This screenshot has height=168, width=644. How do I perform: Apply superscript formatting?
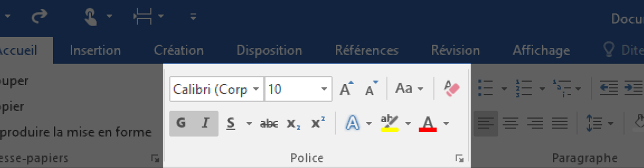click(318, 123)
